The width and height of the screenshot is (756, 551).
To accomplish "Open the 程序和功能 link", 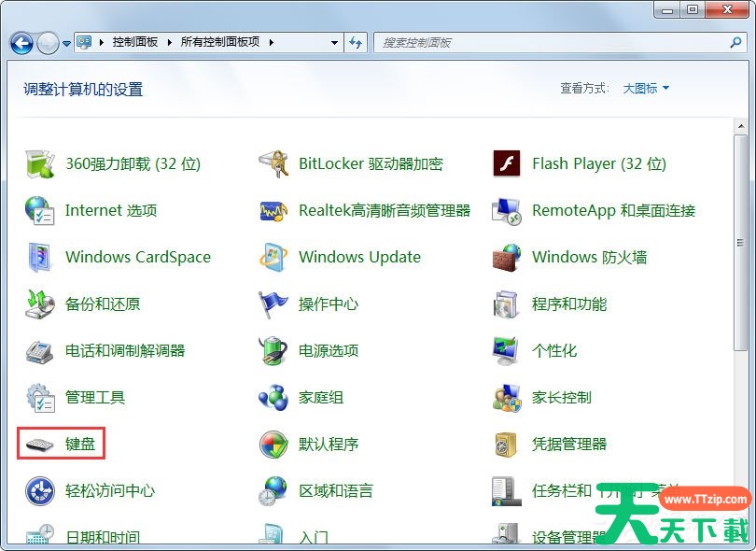I will 569,304.
